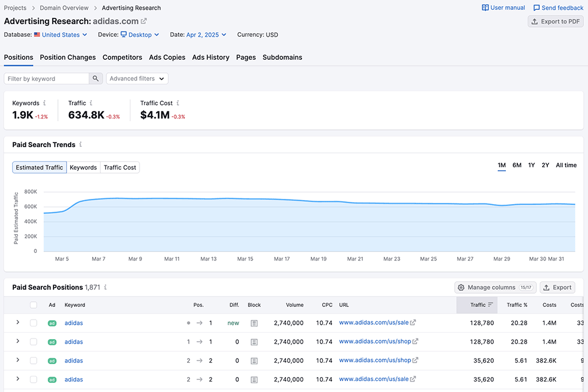
Task: Click Block icon in fourth adidas row
Action: coord(254,379)
